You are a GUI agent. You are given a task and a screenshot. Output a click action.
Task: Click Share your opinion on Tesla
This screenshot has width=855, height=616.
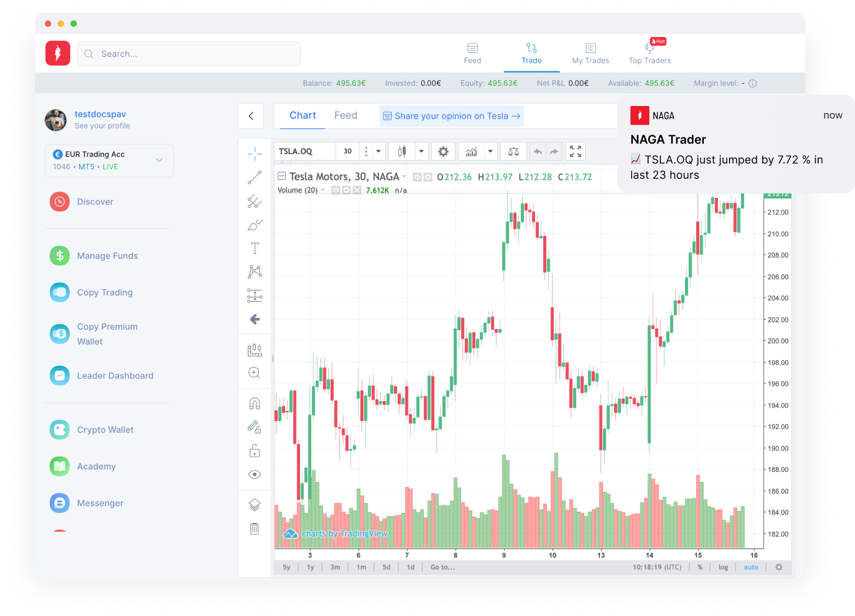(451, 116)
